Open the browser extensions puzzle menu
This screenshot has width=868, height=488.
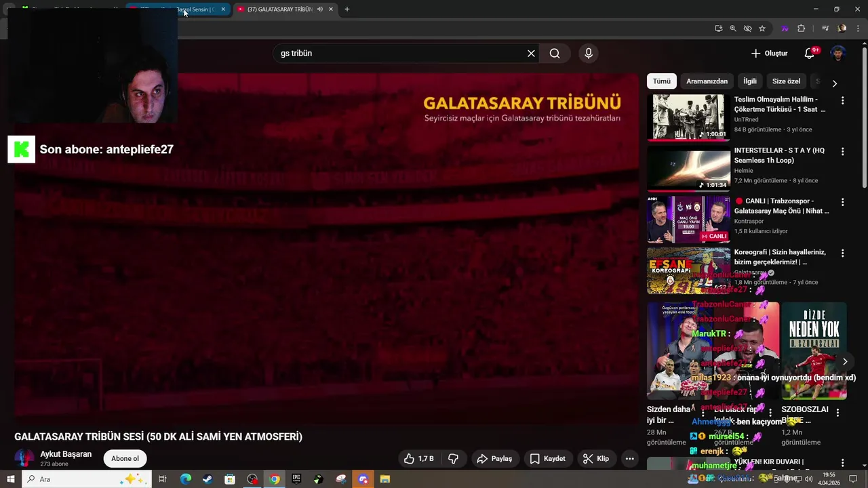(x=801, y=28)
